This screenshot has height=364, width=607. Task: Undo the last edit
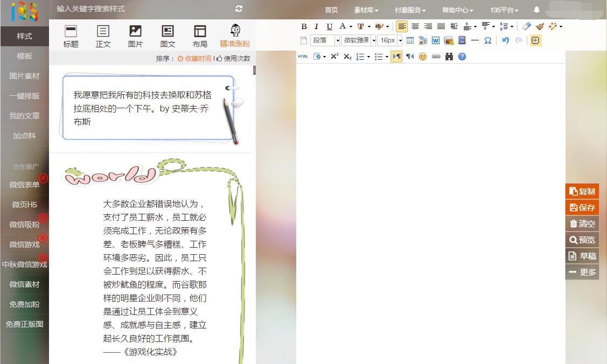[x=505, y=40]
